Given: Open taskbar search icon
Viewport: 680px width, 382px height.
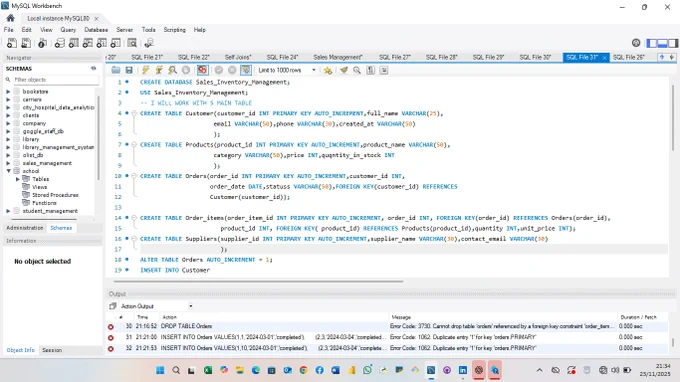Looking at the screenshot, I should (176, 370).
